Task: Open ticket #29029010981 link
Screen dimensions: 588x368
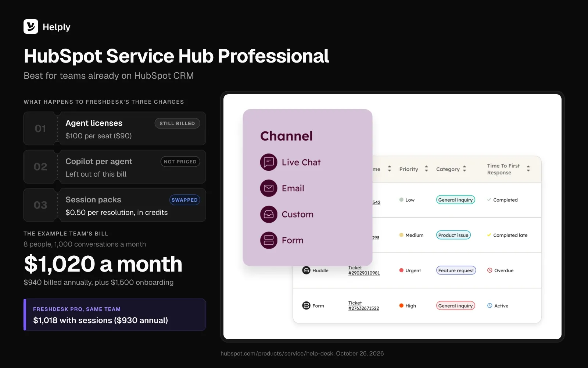Action: 364,270
